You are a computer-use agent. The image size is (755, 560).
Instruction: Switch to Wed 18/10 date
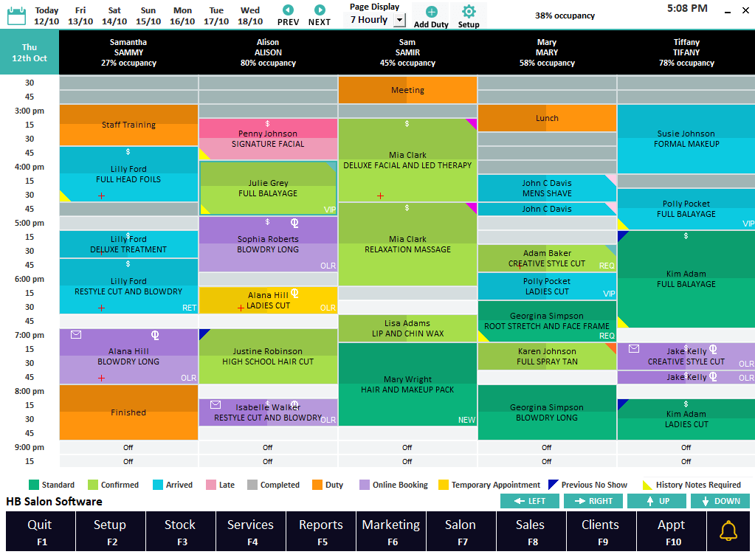[x=250, y=15]
